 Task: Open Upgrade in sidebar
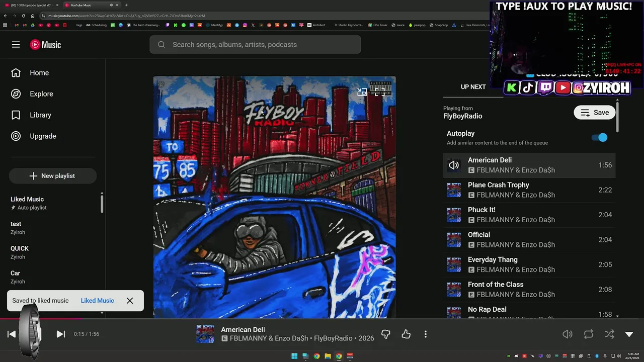pos(53,136)
